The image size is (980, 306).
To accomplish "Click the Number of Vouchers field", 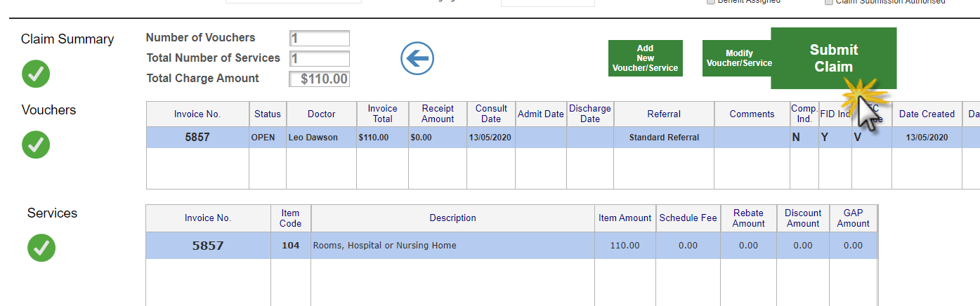I will (x=320, y=39).
